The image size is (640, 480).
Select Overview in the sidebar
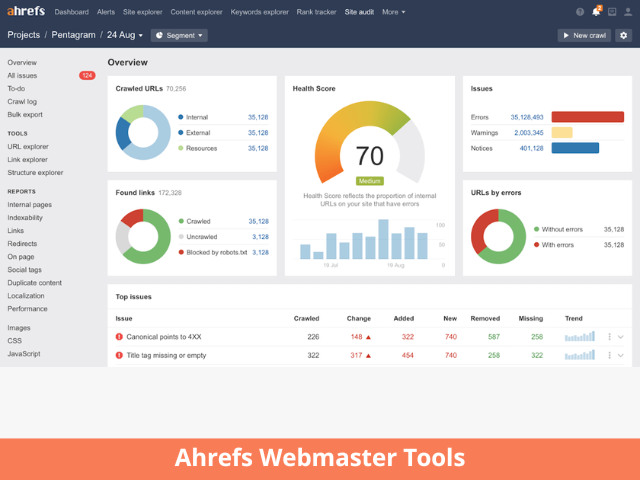pos(22,62)
